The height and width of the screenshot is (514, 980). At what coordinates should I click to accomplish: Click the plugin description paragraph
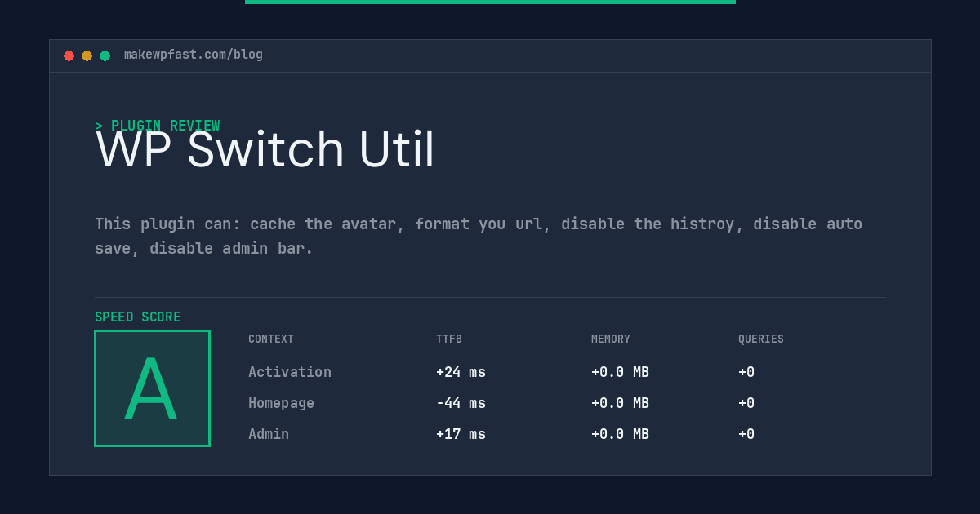coord(479,236)
